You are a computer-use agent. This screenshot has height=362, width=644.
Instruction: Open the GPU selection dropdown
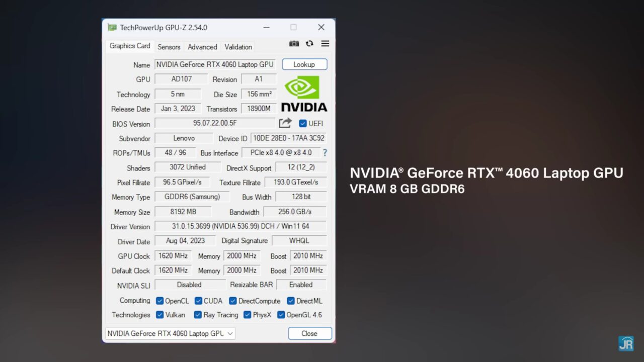170,333
